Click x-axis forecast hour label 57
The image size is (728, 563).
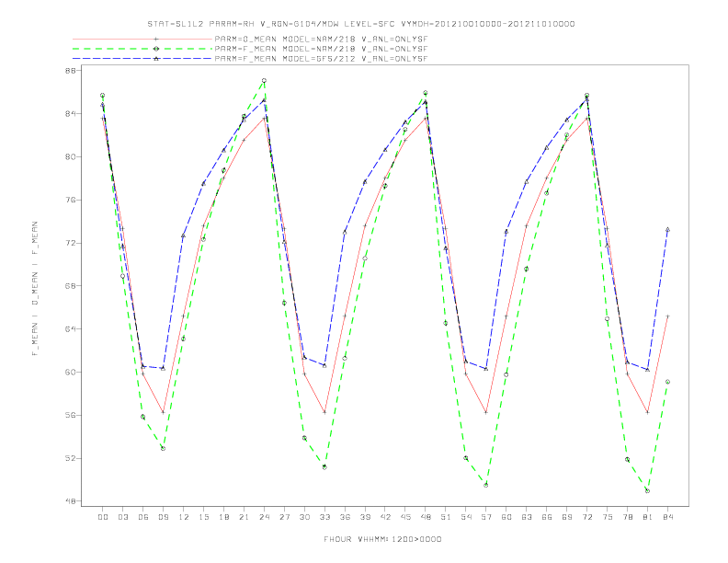click(486, 517)
